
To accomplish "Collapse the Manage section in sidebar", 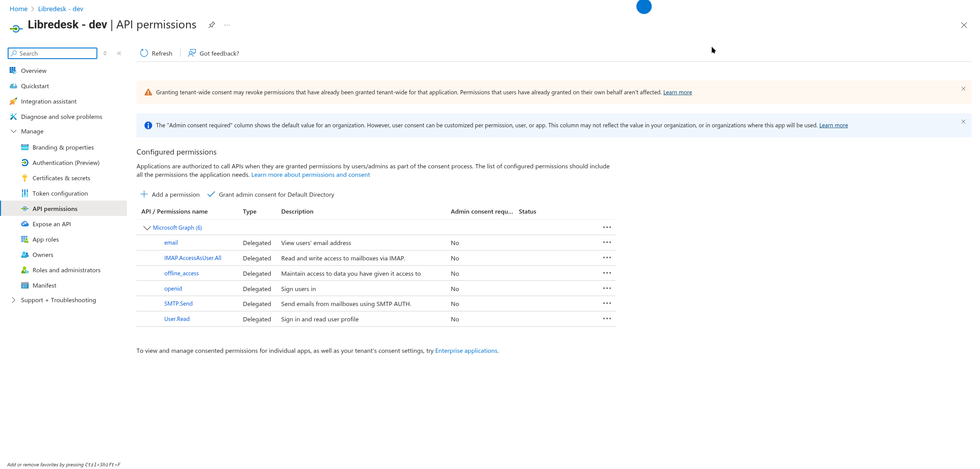I will [13, 131].
